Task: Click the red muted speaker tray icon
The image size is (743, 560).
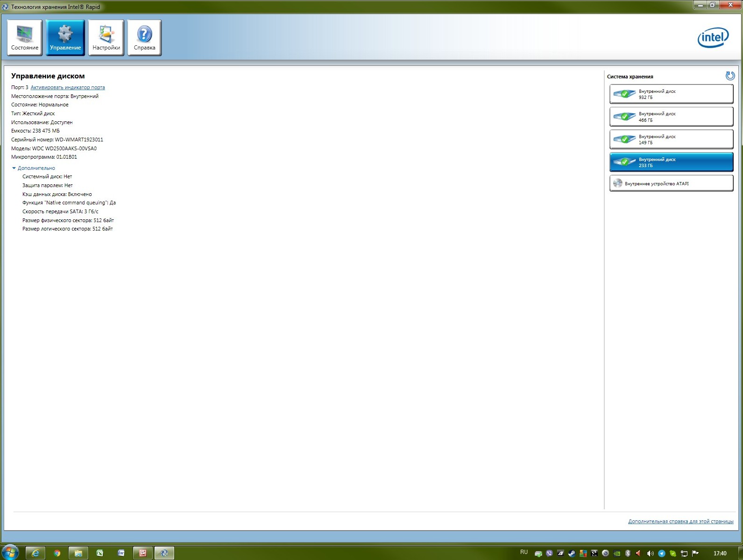Action: [x=638, y=553]
